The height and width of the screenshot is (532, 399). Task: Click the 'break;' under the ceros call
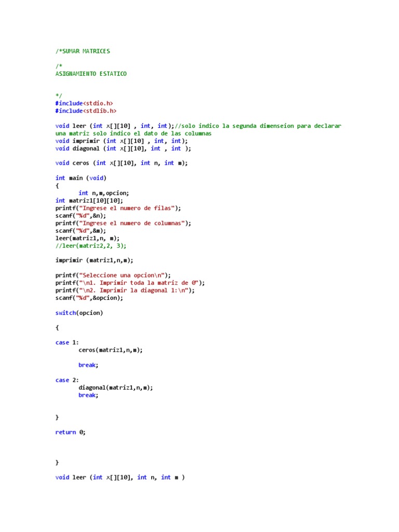click(x=88, y=365)
